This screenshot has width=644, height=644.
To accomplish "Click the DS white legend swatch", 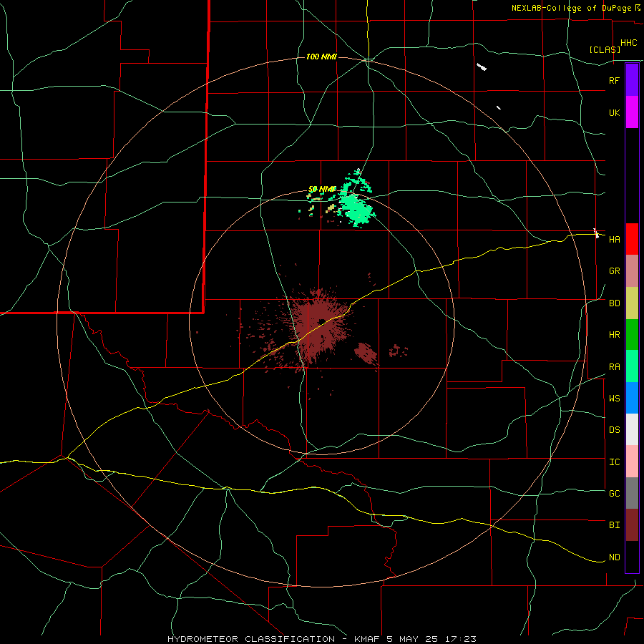I will pyautogui.click(x=632, y=429).
